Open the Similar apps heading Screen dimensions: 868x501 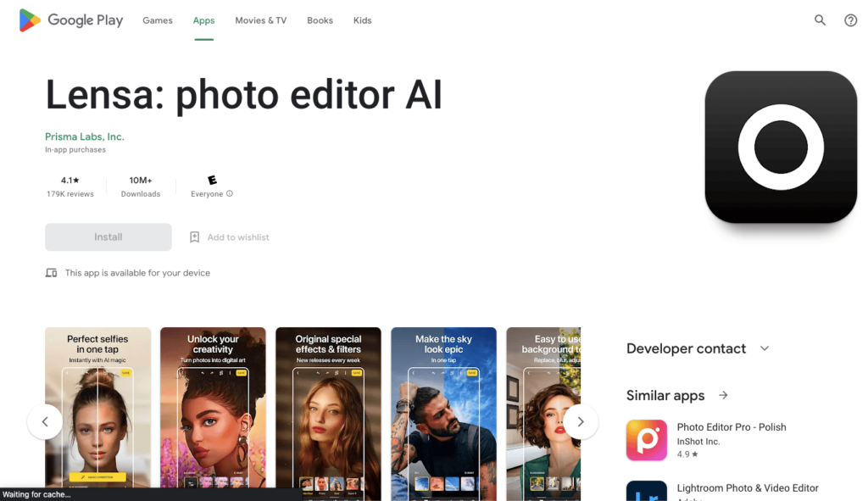tap(665, 395)
